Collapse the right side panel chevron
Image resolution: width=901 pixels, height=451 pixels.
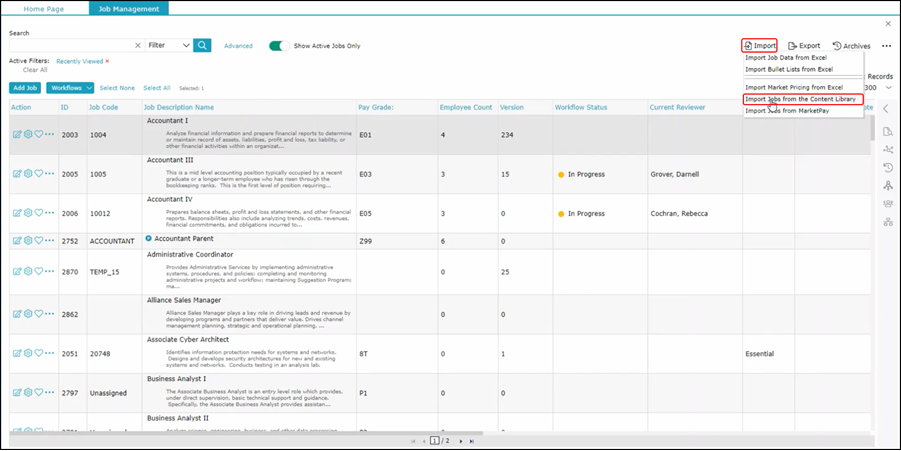pyautogui.click(x=886, y=108)
